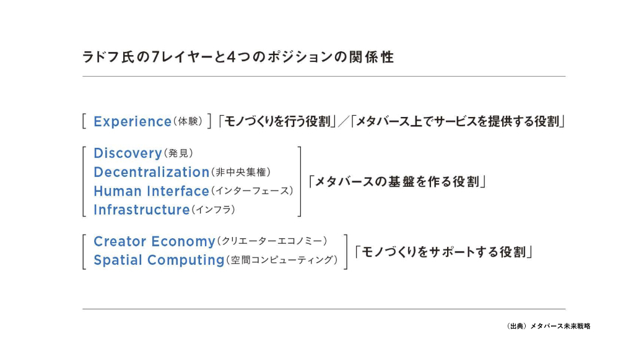Select the Creator Economy layer label
Viewport: 644px width, 362px height.
154,241
